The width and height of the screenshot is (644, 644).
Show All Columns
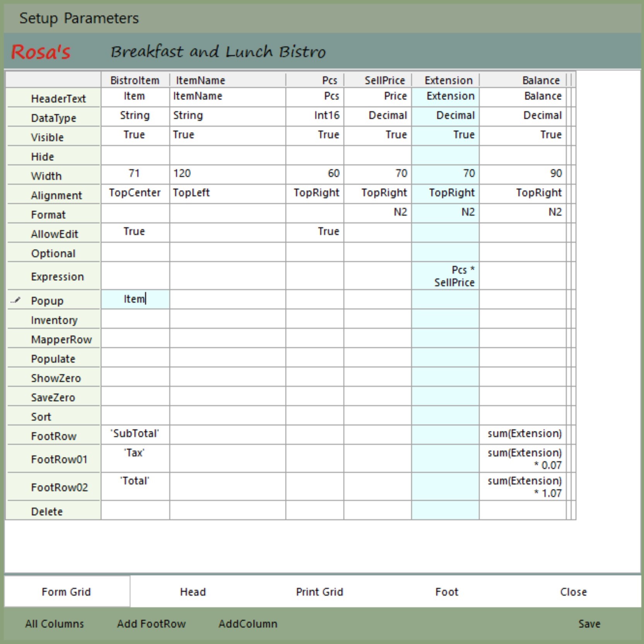(54, 624)
